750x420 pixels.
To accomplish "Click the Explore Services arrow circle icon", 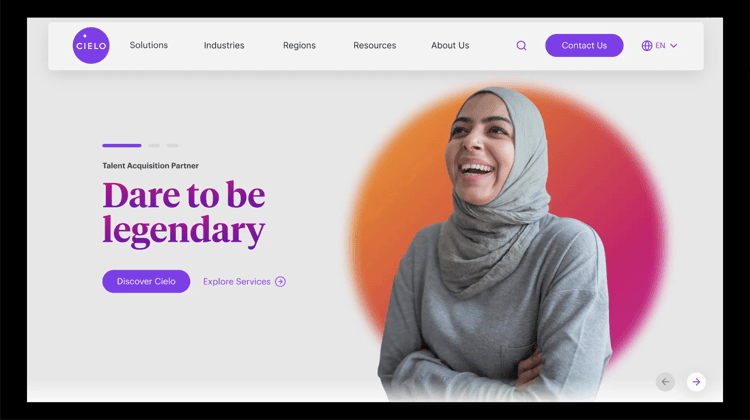I will [x=280, y=282].
